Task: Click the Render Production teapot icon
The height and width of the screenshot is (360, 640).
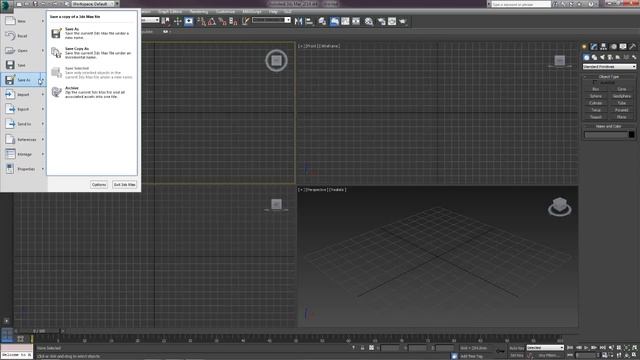Action: [x=403, y=21]
